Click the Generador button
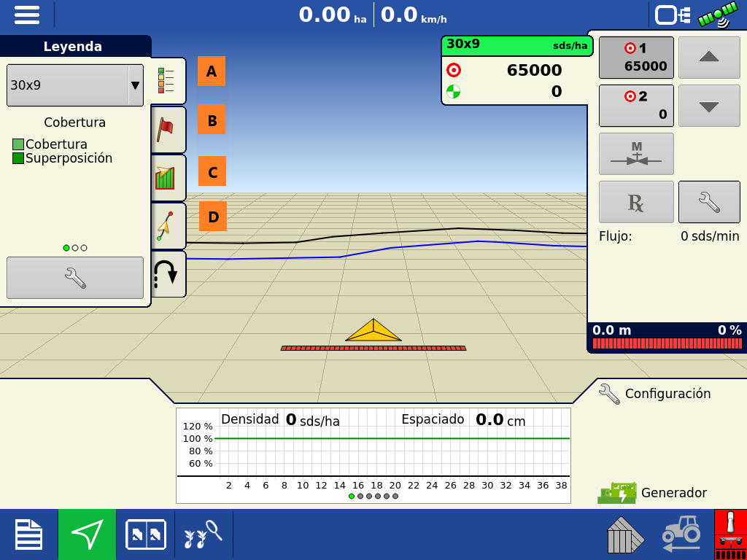The image size is (747, 560). [x=653, y=493]
